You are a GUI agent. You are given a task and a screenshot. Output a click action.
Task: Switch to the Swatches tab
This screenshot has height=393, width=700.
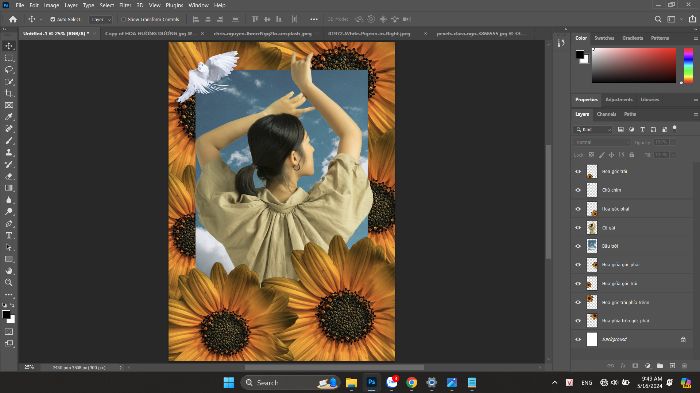point(604,38)
